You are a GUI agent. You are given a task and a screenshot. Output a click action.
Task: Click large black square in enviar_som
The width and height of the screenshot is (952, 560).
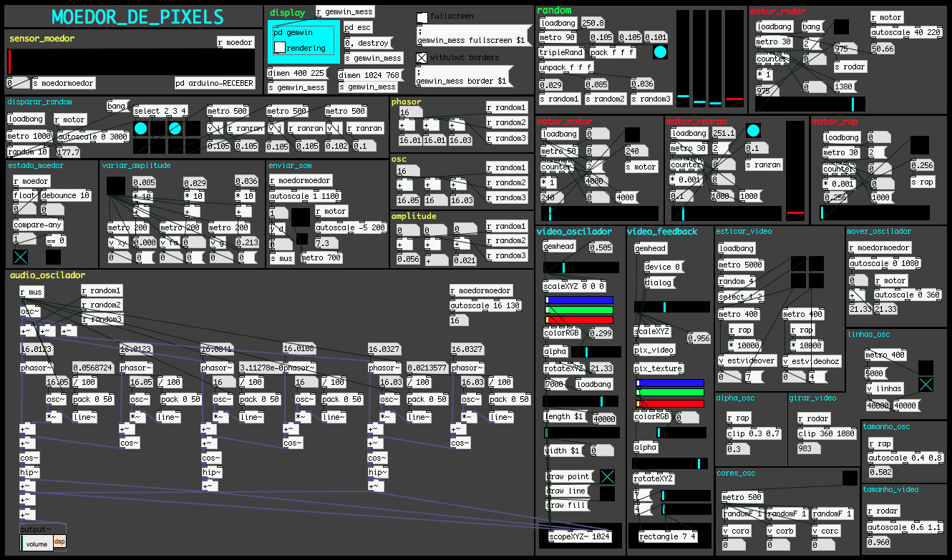coord(301,217)
